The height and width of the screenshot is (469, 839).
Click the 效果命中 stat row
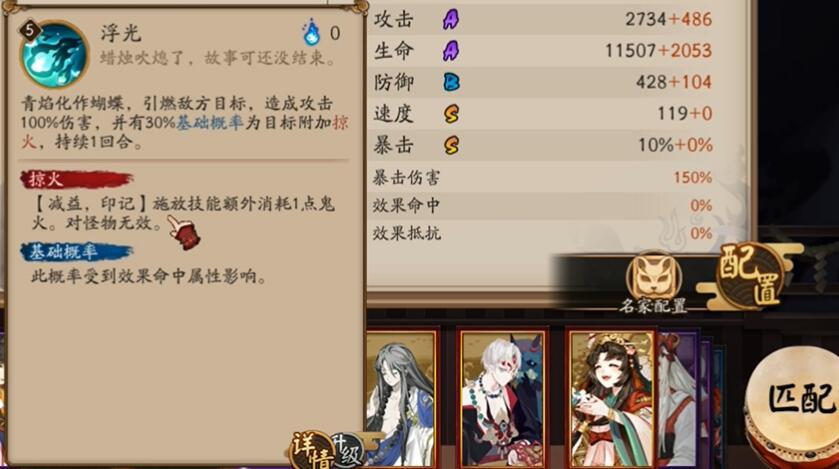[543, 205]
